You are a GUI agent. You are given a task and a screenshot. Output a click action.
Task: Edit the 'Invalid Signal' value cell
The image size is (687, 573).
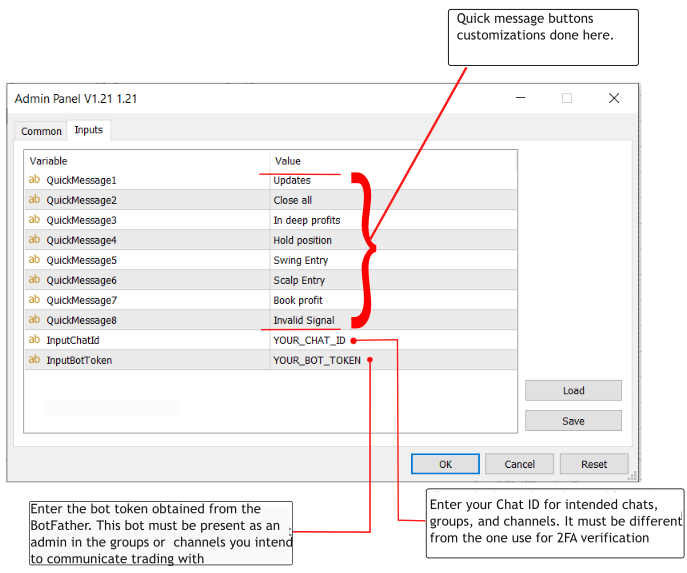(393, 320)
